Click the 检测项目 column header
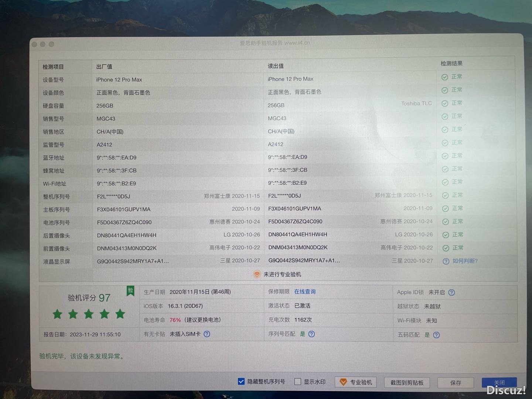 [x=53, y=67]
